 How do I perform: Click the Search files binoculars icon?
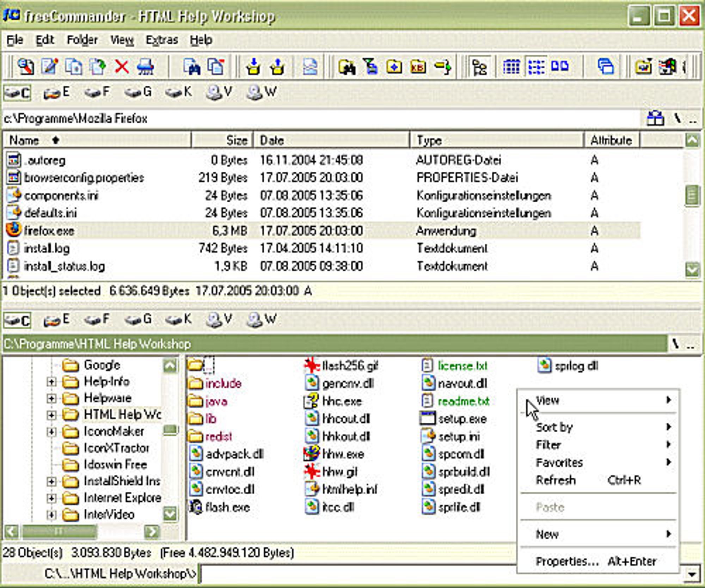(x=192, y=66)
